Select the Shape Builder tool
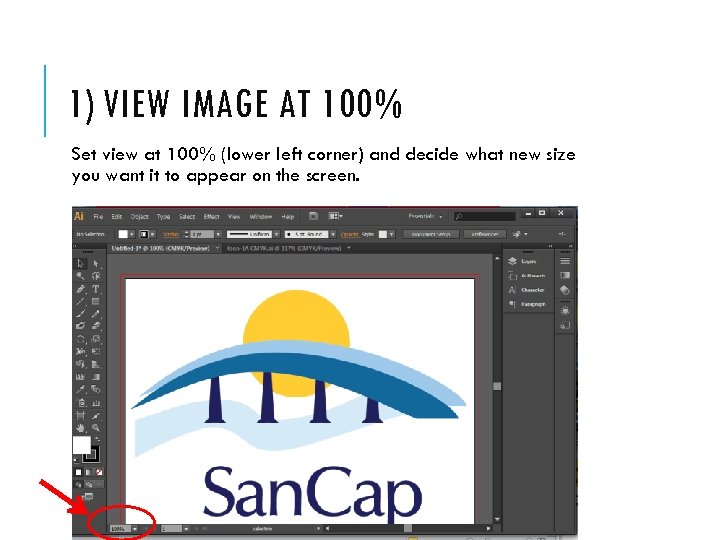 [x=80, y=364]
